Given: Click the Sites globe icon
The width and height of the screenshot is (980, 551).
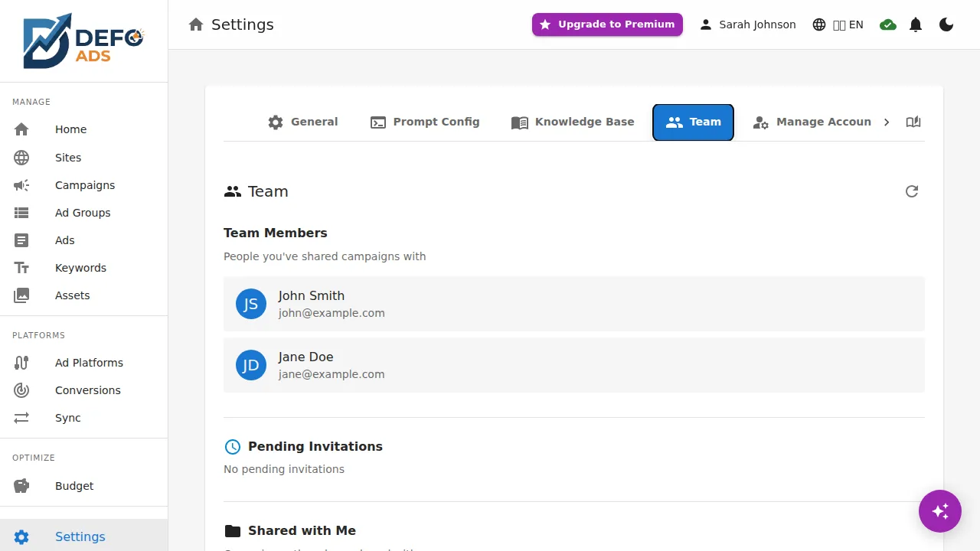Looking at the screenshot, I should [x=21, y=158].
